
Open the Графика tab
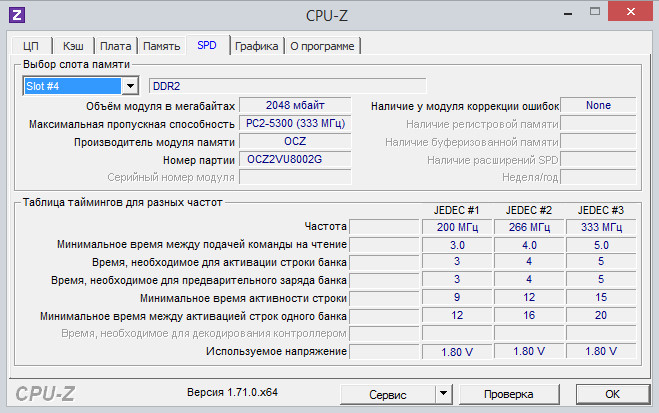pos(256,46)
